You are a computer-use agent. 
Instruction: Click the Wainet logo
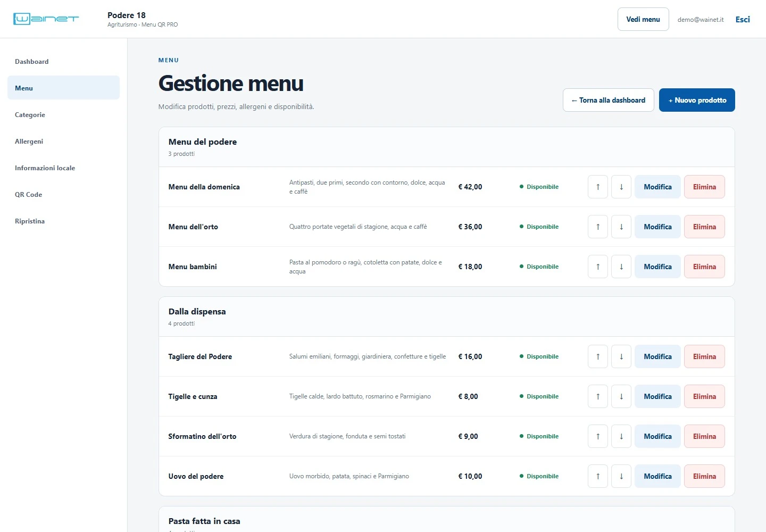pos(46,19)
